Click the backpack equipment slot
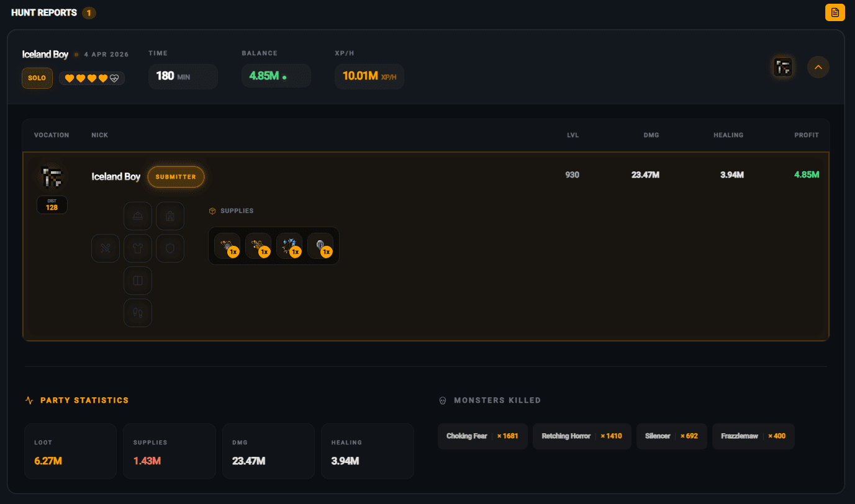The image size is (855, 504). (x=170, y=216)
